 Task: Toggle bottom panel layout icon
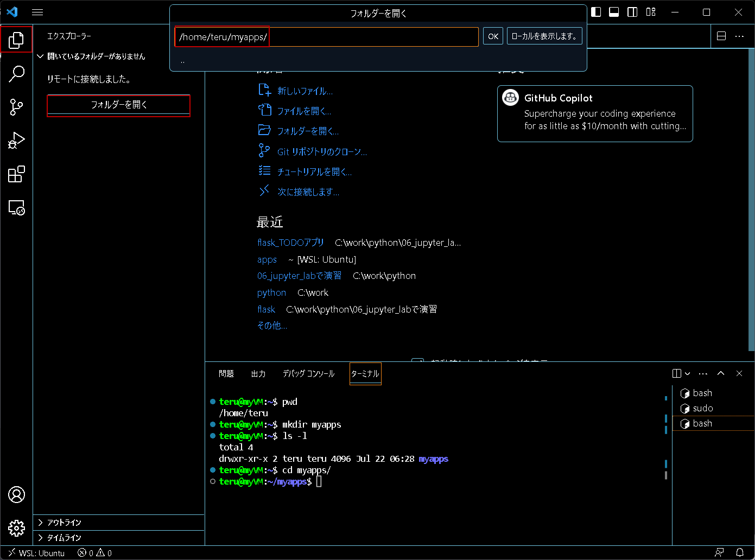614,12
